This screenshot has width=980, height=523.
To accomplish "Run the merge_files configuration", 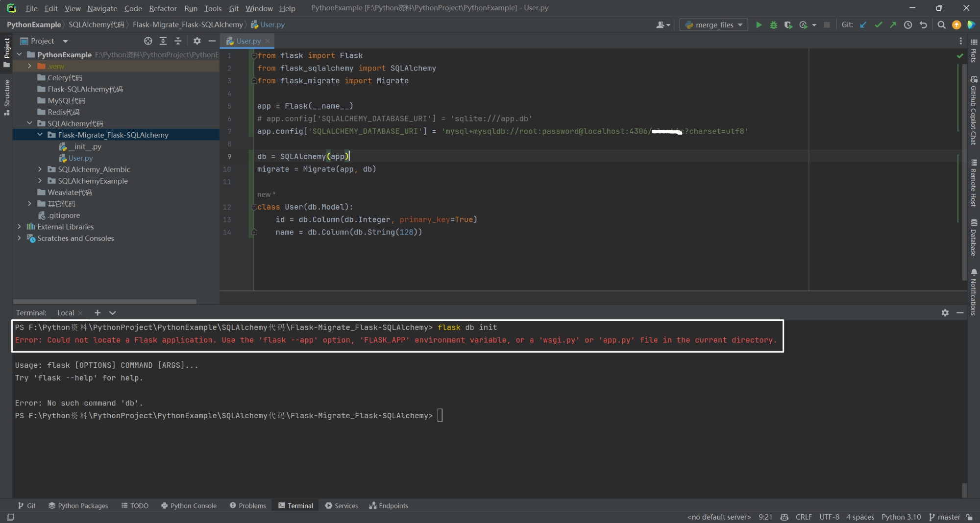I will click(x=759, y=24).
